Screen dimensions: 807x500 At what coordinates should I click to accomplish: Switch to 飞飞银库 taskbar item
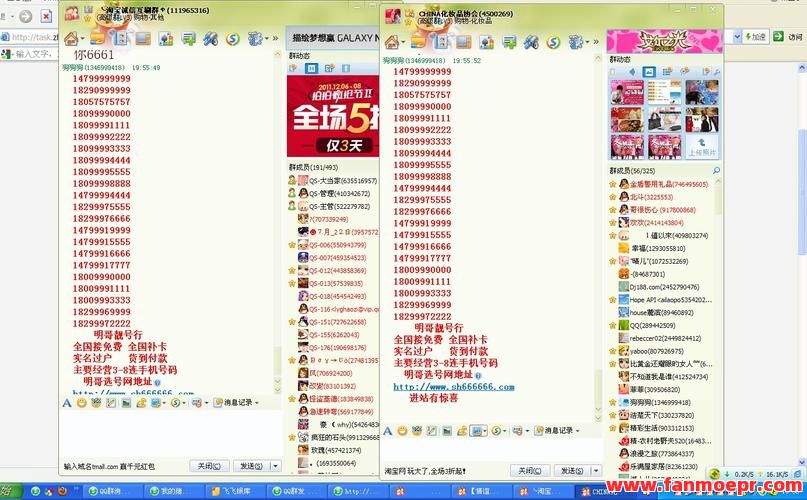click(235, 491)
